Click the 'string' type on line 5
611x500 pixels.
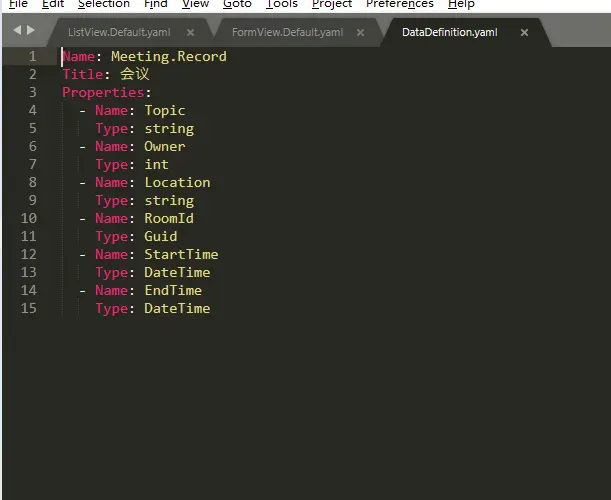[x=169, y=129]
